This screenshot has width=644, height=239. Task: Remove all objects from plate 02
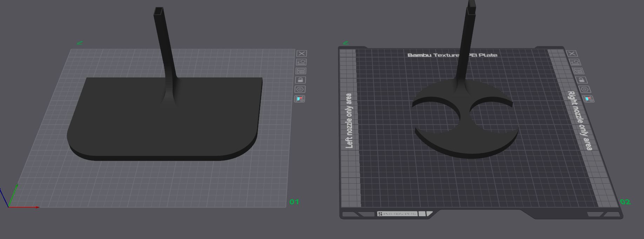[x=572, y=54]
